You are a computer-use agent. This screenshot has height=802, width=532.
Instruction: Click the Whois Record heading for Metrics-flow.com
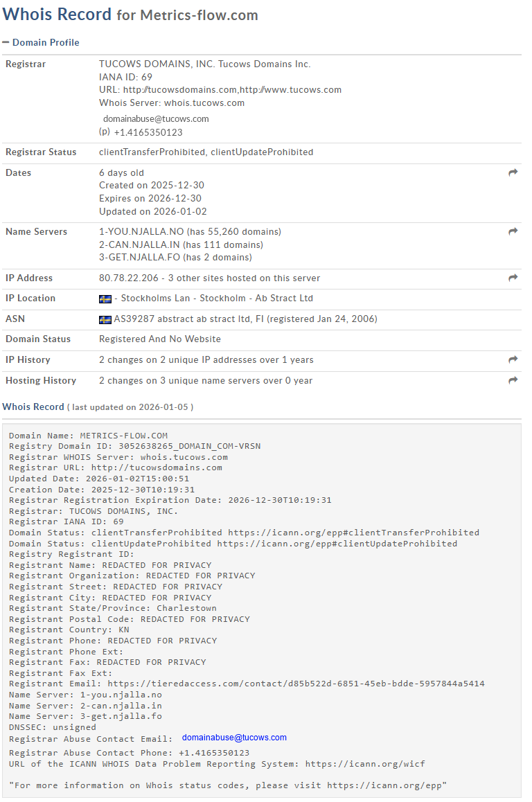pos(130,15)
